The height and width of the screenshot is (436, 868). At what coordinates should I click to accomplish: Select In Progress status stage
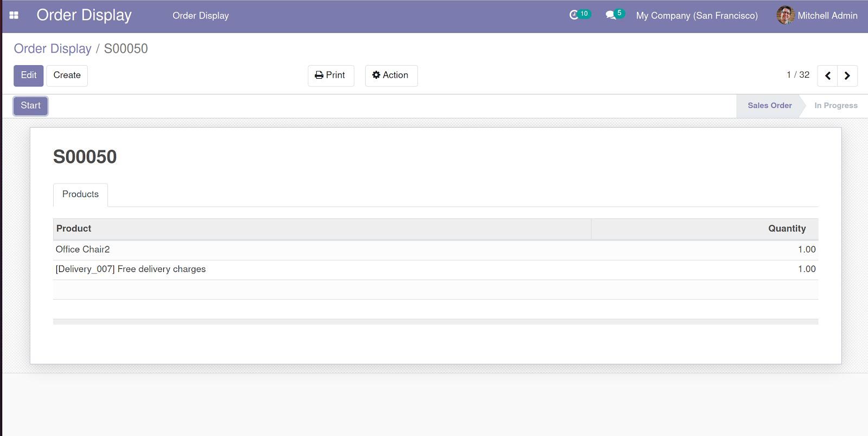pyautogui.click(x=835, y=106)
